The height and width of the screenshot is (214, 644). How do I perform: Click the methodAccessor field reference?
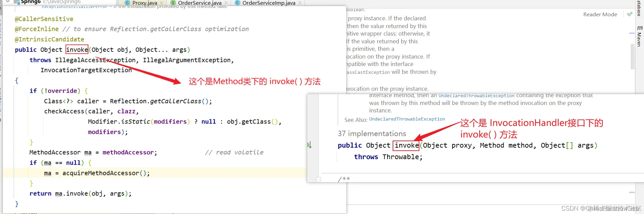(x=128, y=152)
